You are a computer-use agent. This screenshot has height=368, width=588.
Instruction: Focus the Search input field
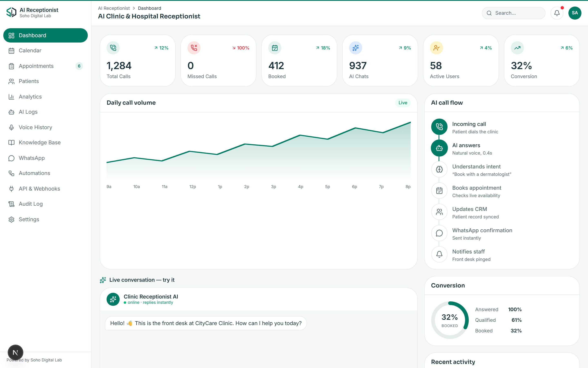pyautogui.click(x=514, y=13)
